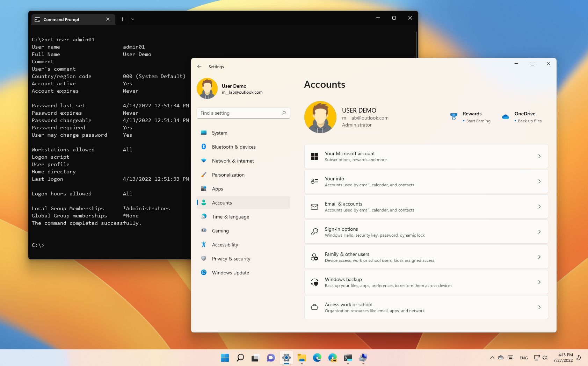Click the Rewards icon to start earning

453,116
